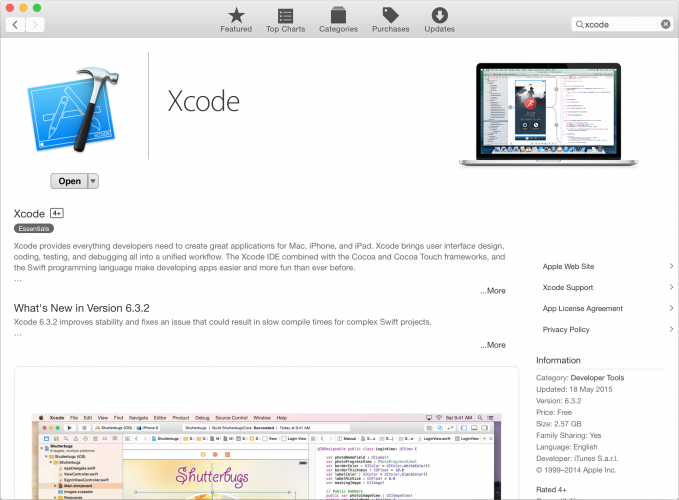Click the MacBook Xcode preview image

click(x=548, y=114)
